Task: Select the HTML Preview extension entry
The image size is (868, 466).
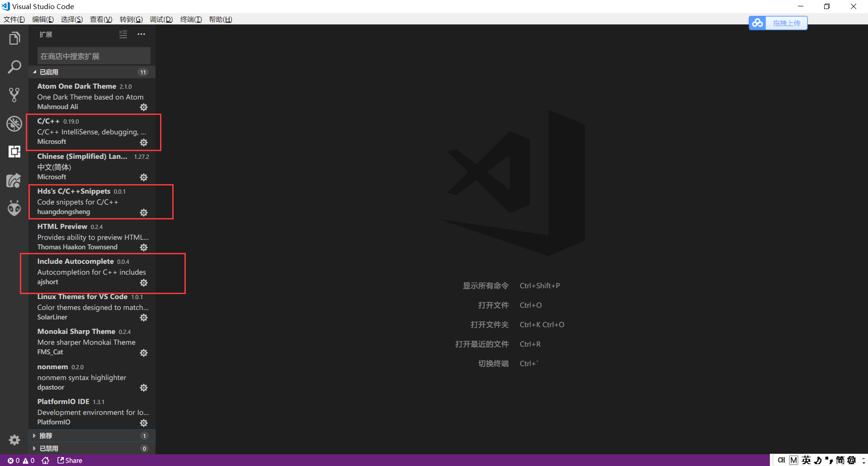Action: pyautogui.click(x=92, y=236)
